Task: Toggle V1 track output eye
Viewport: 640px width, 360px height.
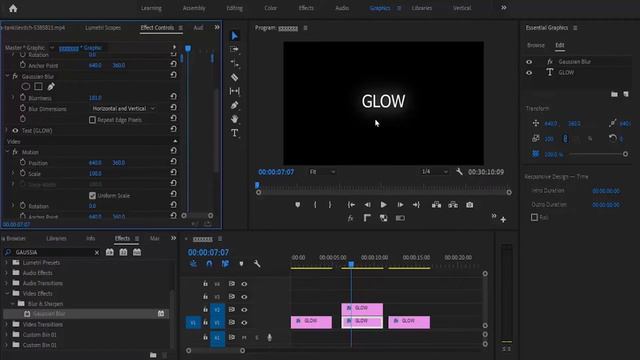Action: click(x=244, y=322)
